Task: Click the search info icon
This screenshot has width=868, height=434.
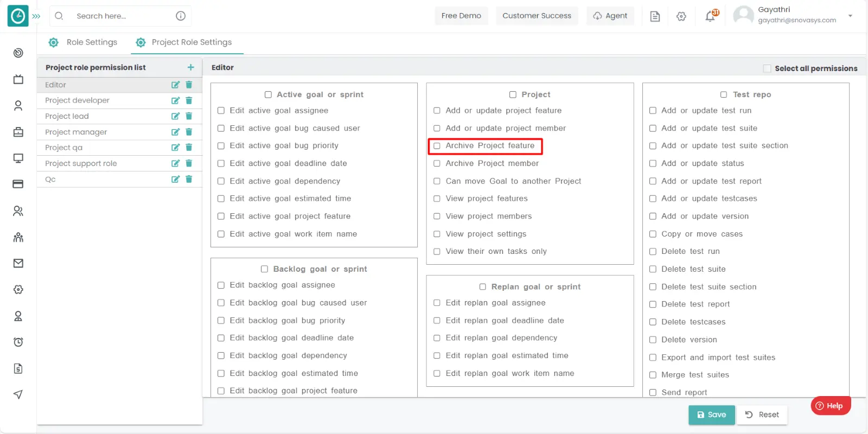Action: [x=181, y=16]
